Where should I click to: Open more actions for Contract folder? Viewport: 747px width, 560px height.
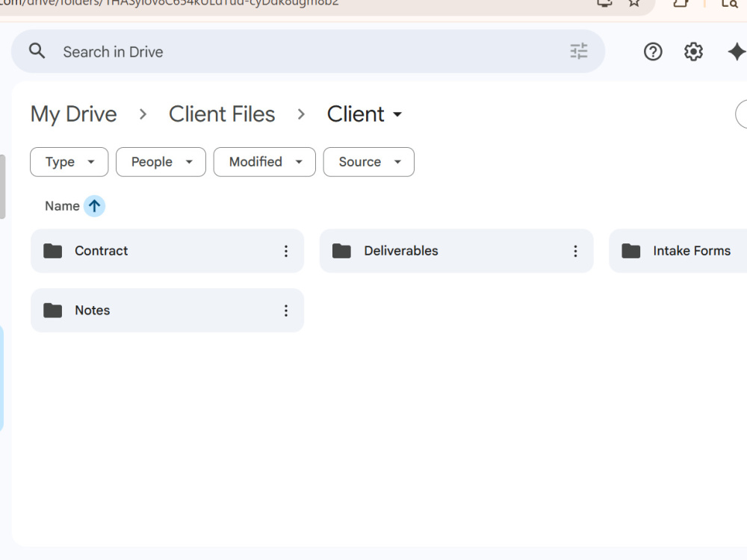(286, 251)
